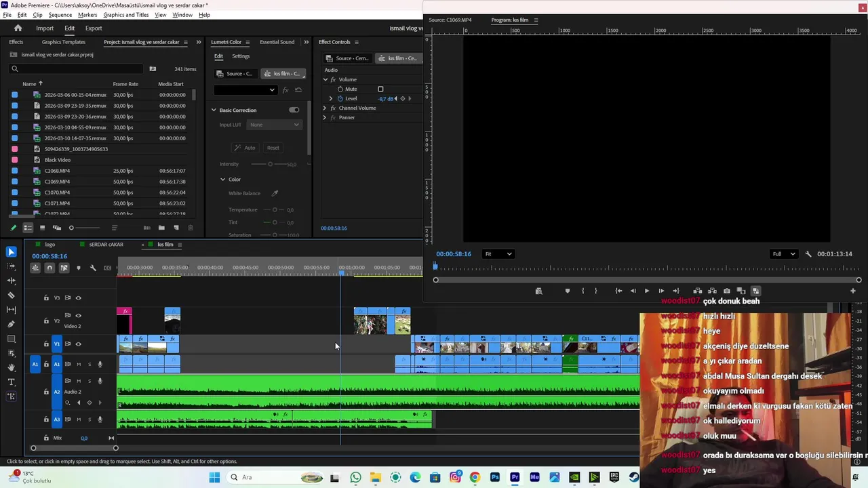
Task: Click the Lift button in Program monitor
Action: 698,291
